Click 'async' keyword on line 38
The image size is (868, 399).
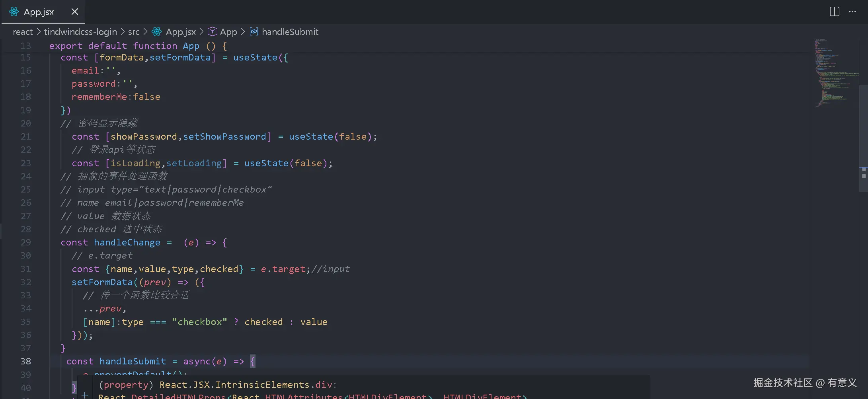(197, 362)
